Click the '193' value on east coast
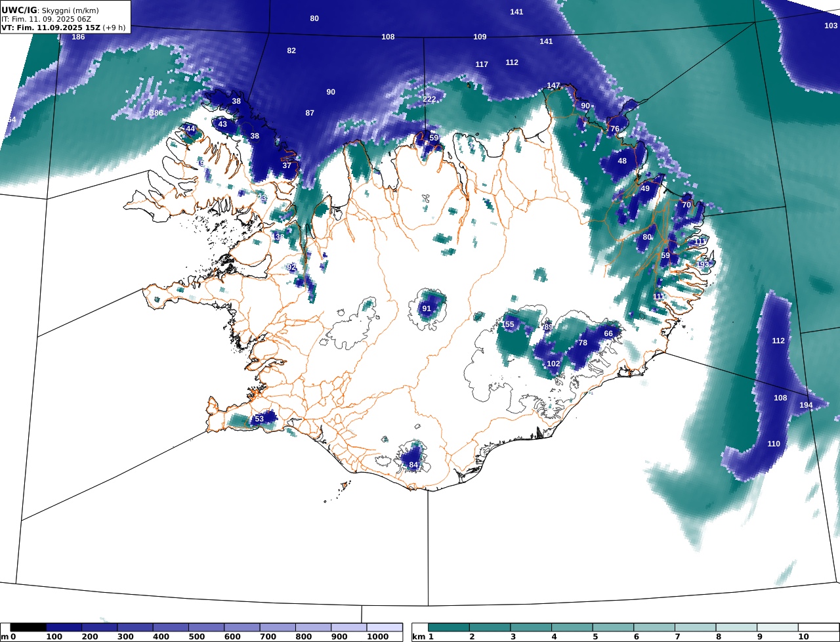 pos(703,265)
